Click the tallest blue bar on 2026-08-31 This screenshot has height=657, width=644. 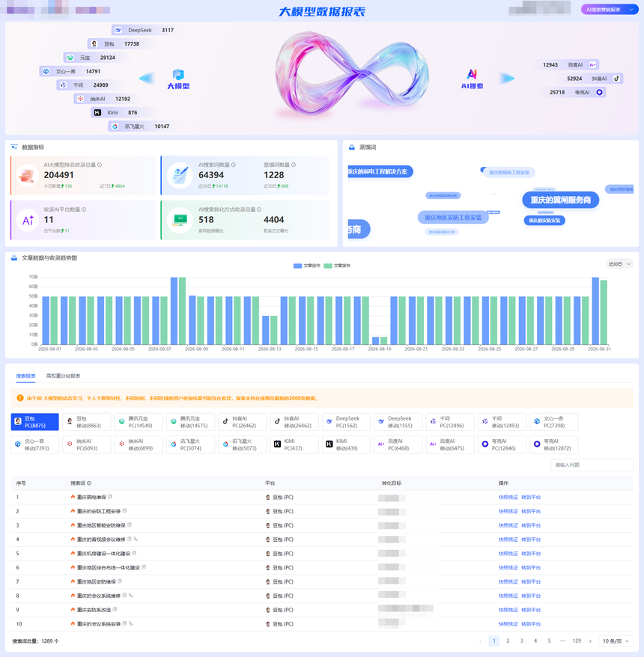595,311
